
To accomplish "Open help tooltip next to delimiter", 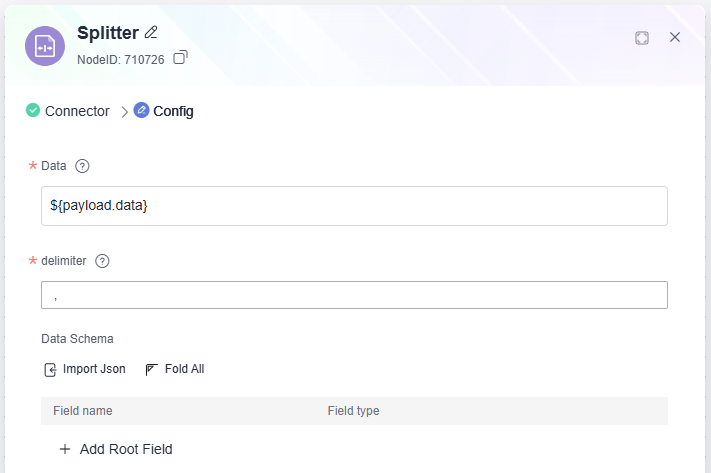I will [102, 261].
